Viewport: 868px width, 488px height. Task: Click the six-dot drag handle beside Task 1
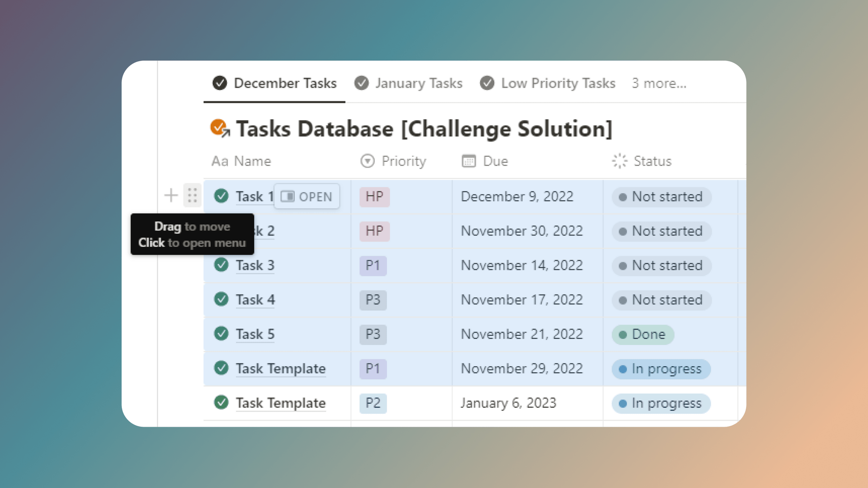(191, 195)
